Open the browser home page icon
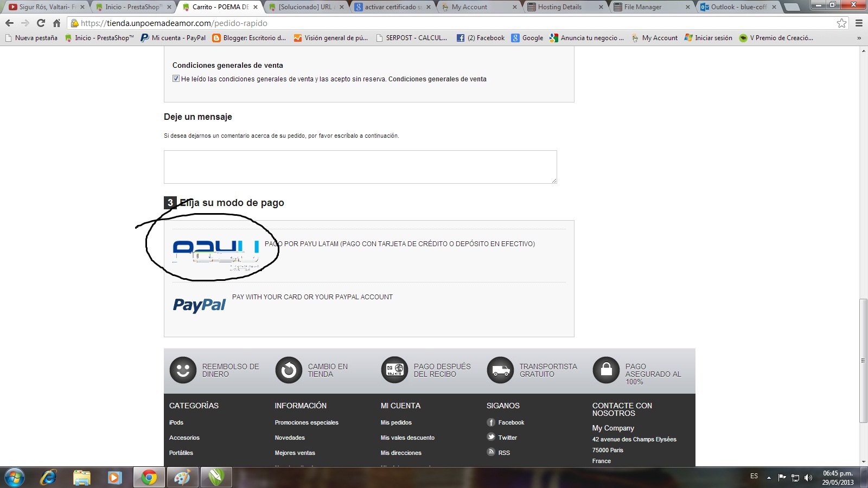Screen dimensions: 868x488 click(56, 23)
